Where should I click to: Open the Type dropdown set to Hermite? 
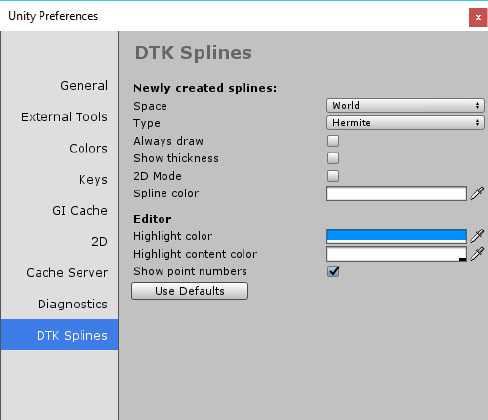coord(405,123)
